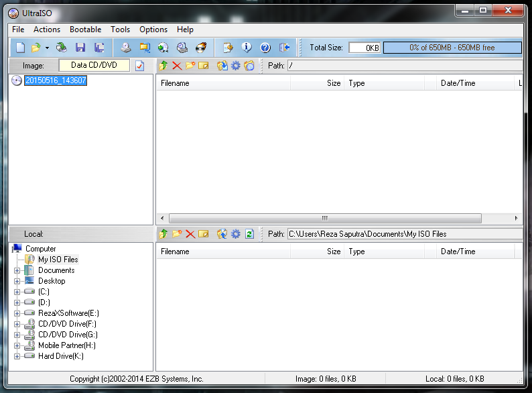
Task: Sort Local pane by Filename column
Action: point(223,251)
